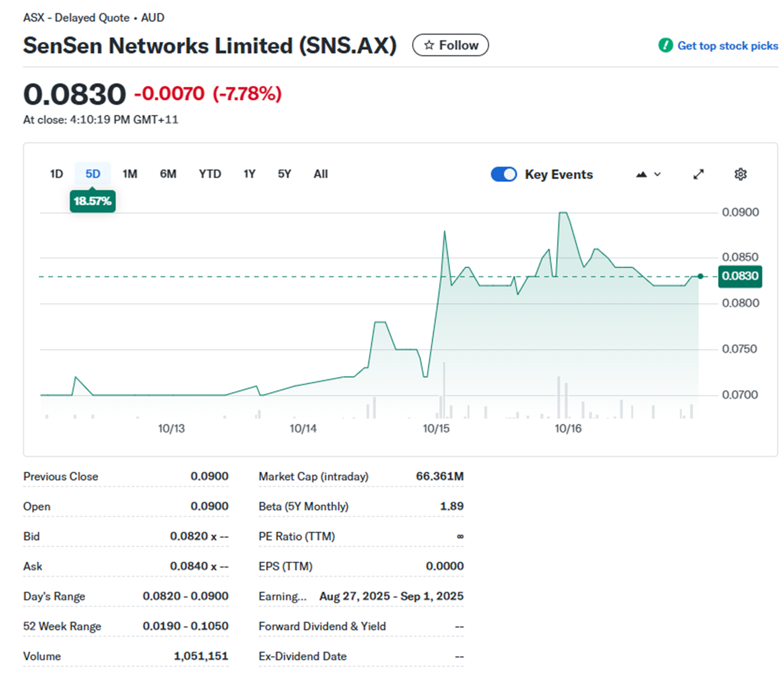Click the Follow star button
This screenshot has width=784, height=682.
tap(450, 46)
